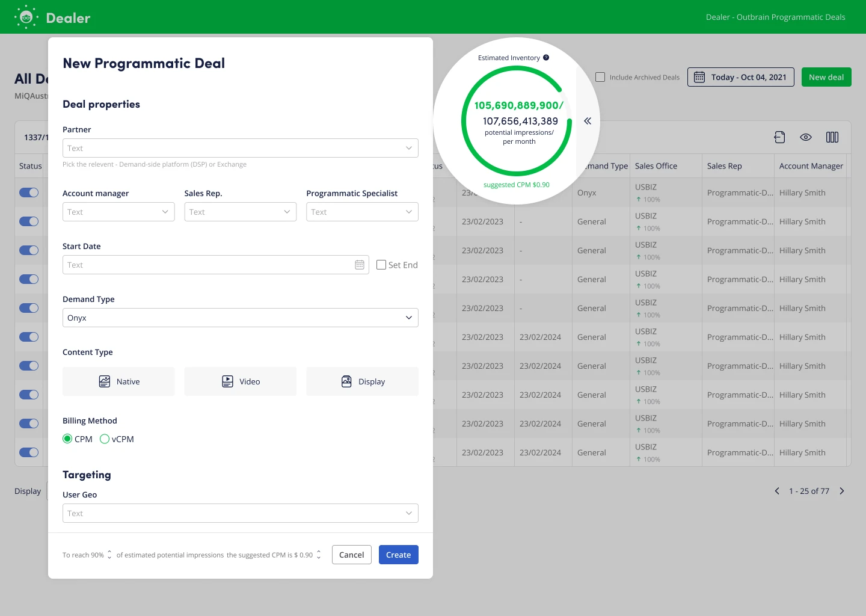Select the vCPM billing method
866x616 pixels.
105,439
